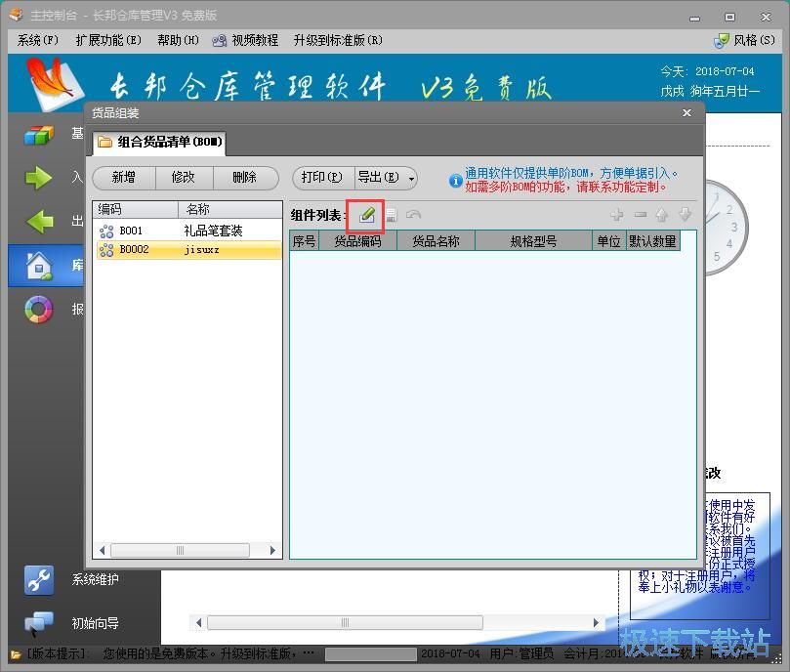790x672 pixels.
Task: Select the 礼品笔套装 row
Action: pyautogui.click(x=188, y=231)
